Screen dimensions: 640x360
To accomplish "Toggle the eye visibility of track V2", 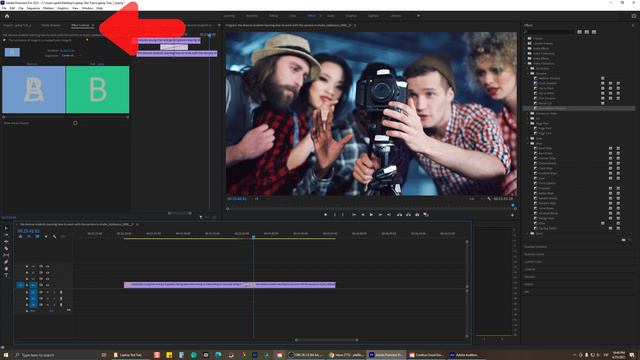I will pos(47,279).
